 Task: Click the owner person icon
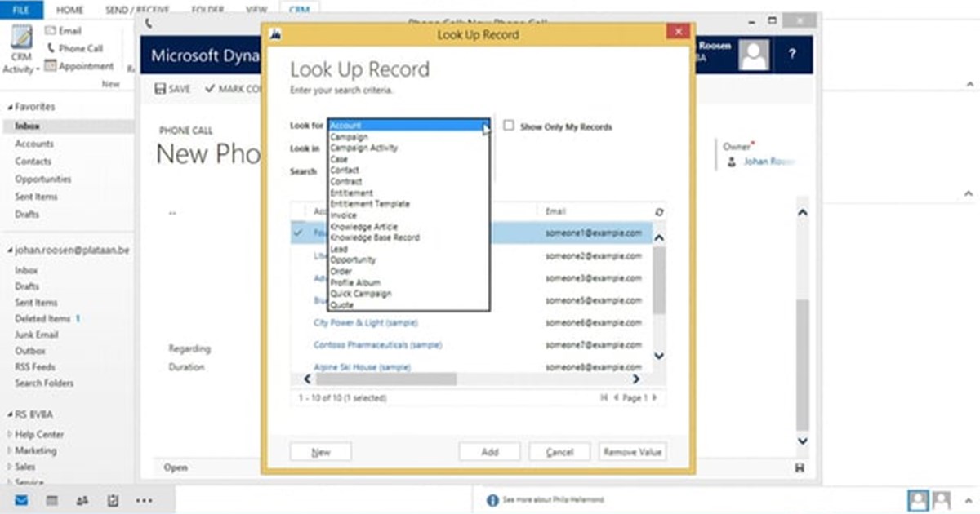[731, 162]
